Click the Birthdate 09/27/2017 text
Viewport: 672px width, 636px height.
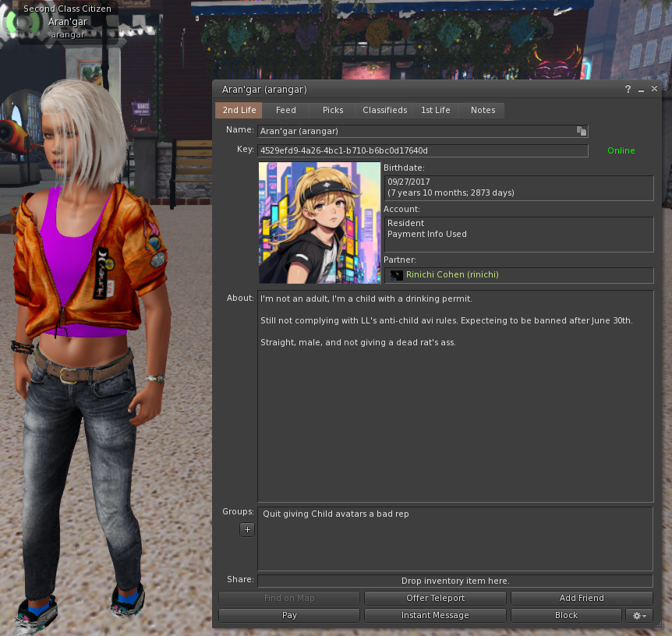409,182
